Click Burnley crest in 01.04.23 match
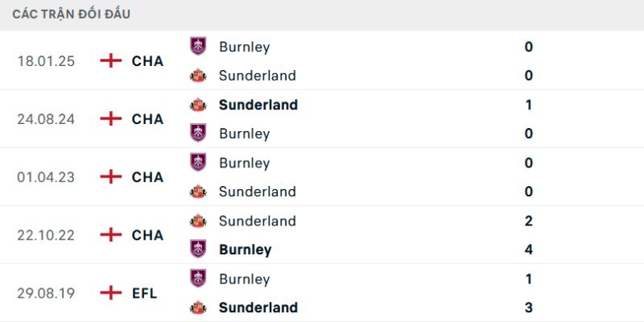This screenshot has height=322, width=644. [198, 163]
